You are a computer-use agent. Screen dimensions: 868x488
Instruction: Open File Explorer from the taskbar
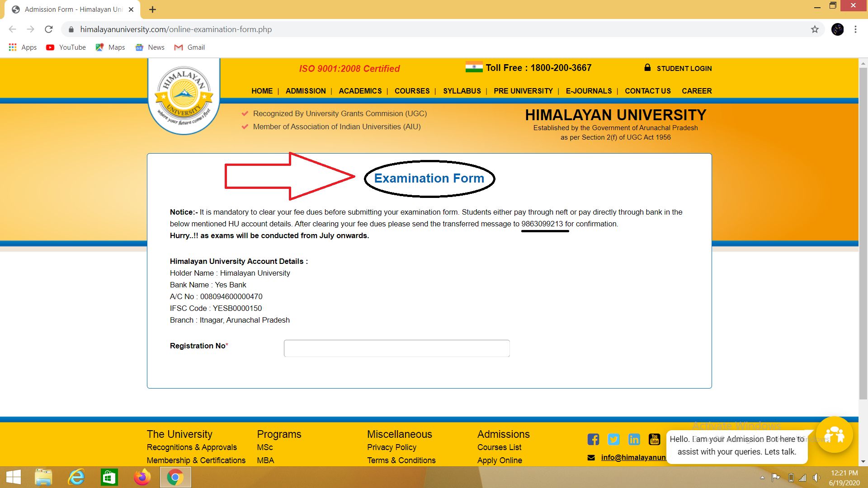click(x=43, y=477)
